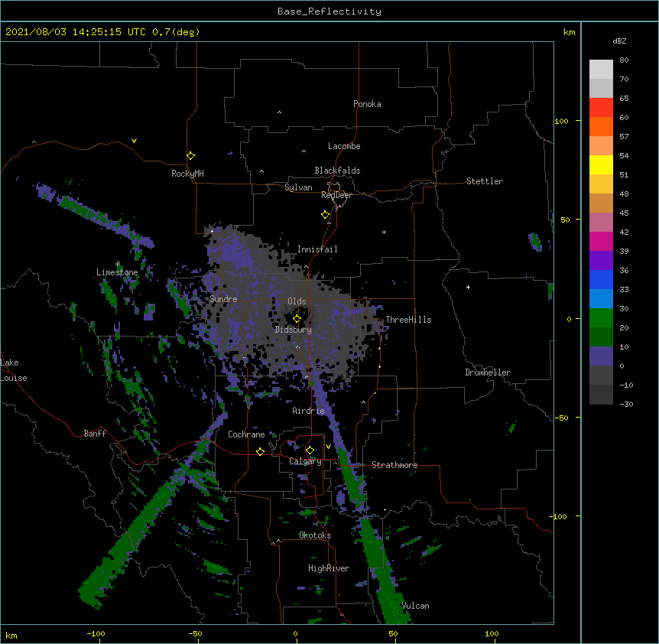Click the Strathmore label

(394, 465)
